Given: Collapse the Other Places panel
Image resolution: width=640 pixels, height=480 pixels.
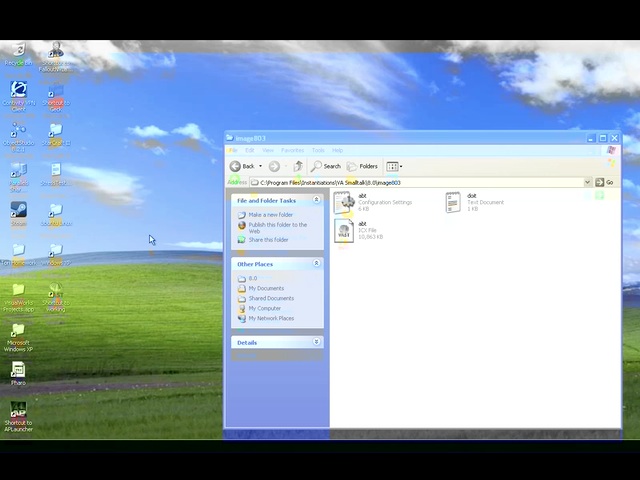Looking at the screenshot, I should coord(316,263).
